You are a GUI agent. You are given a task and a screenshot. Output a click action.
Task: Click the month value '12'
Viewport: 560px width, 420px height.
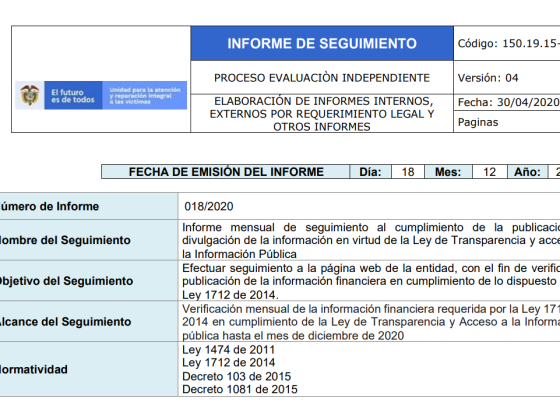pos(489,172)
